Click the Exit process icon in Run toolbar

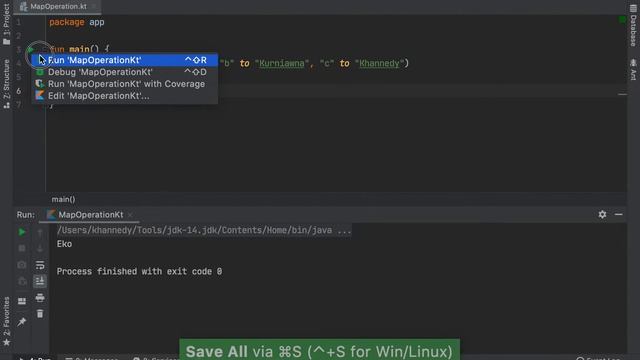[x=22, y=281]
